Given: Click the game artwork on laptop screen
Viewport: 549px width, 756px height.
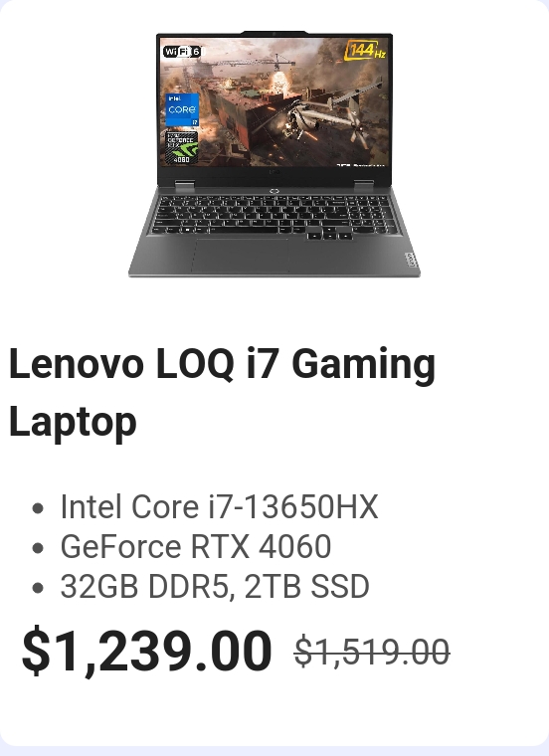Looking at the screenshot, I should [x=274, y=102].
